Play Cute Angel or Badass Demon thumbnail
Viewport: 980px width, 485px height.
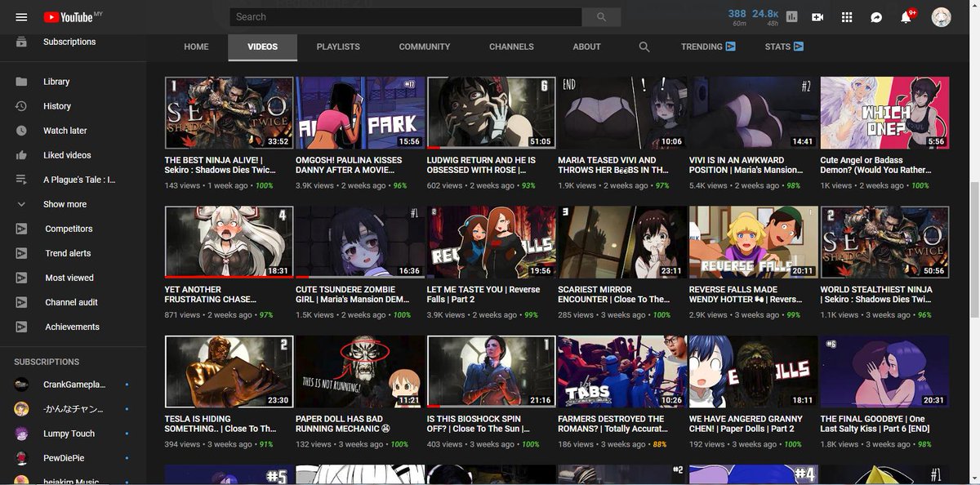click(x=884, y=113)
